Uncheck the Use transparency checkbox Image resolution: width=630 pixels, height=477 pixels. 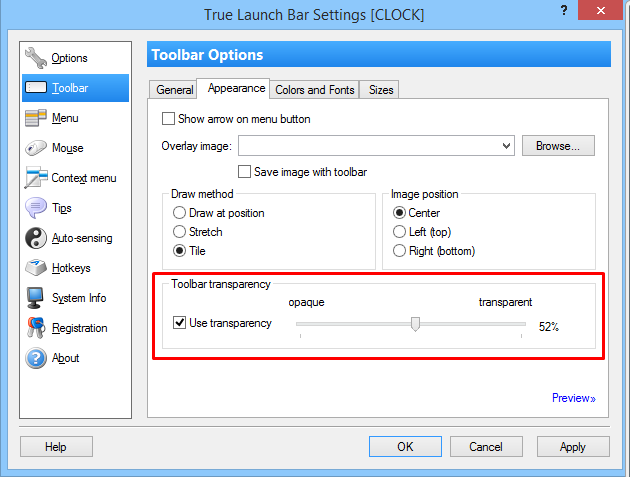pyautogui.click(x=180, y=323)
